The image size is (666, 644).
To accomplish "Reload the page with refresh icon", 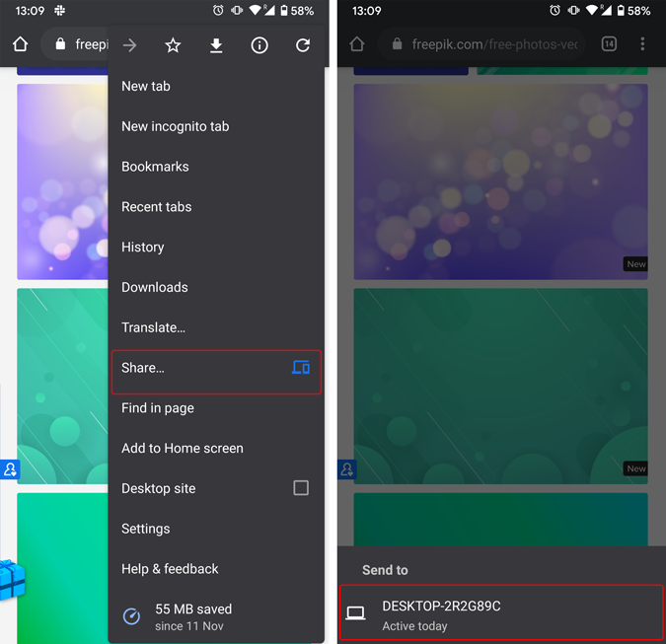I will (x=303, y=45).
